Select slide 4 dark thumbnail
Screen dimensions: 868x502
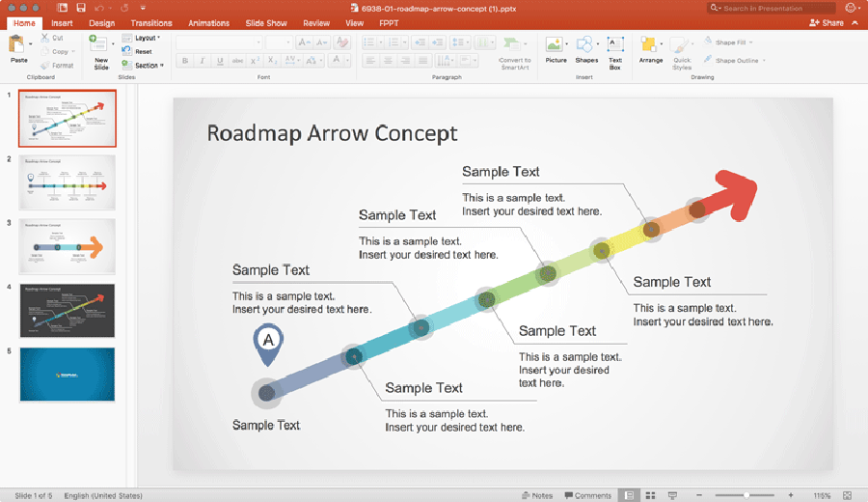tap(68, 310)
